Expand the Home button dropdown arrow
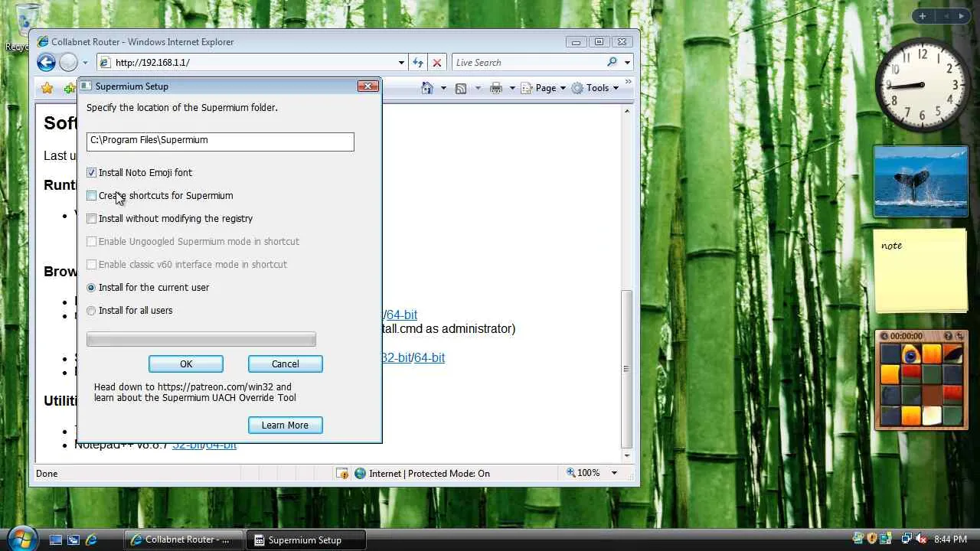The height and width of the screenshot is (551, 980). pyautogui.click(x=443, y=88)
